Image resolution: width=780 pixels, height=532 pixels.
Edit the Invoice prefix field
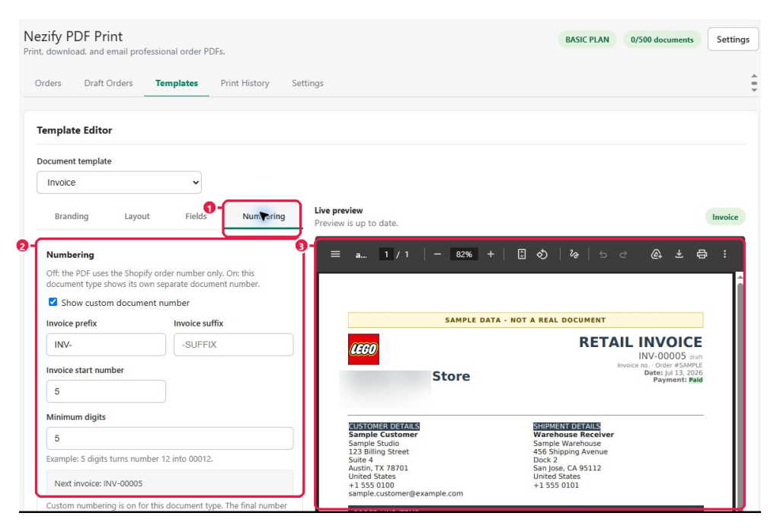coord(106,345)
